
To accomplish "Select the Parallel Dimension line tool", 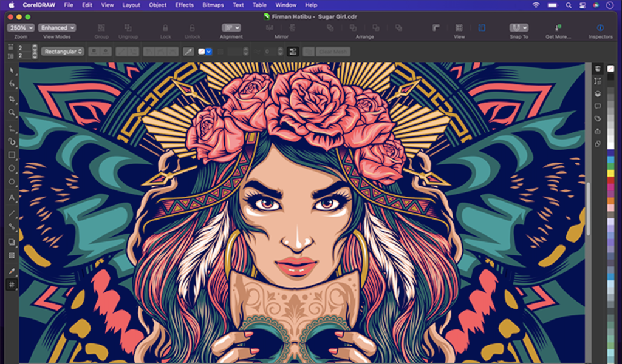I will [x=12, y=213].
